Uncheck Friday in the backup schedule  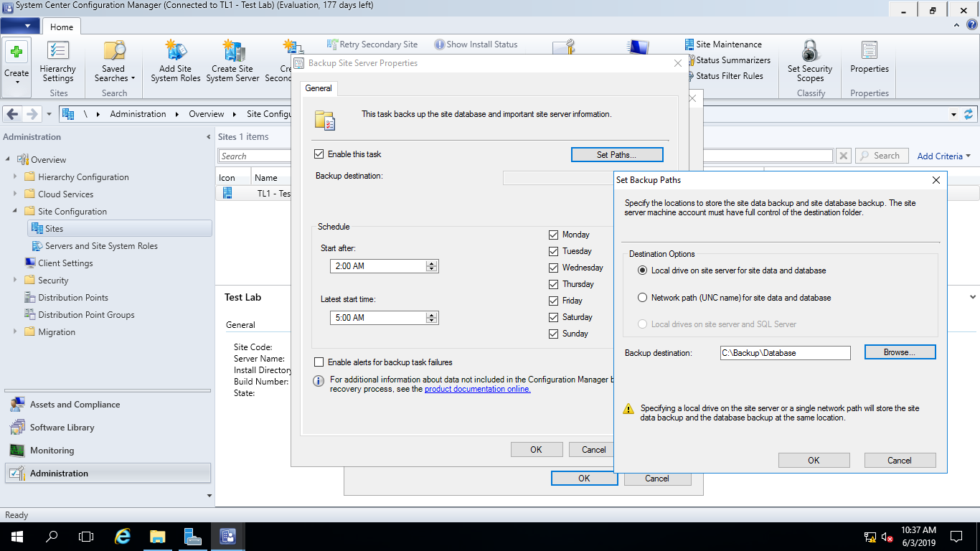[x=553, y=301]
